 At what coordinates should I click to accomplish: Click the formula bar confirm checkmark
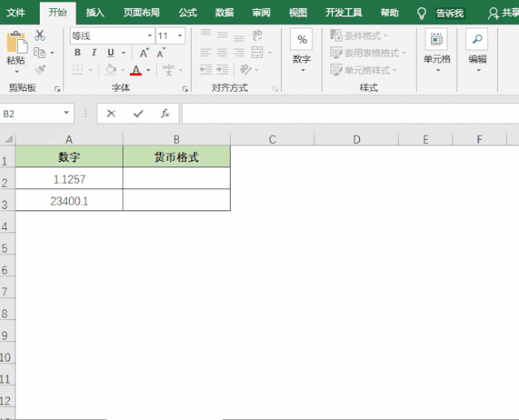[138, 114]
